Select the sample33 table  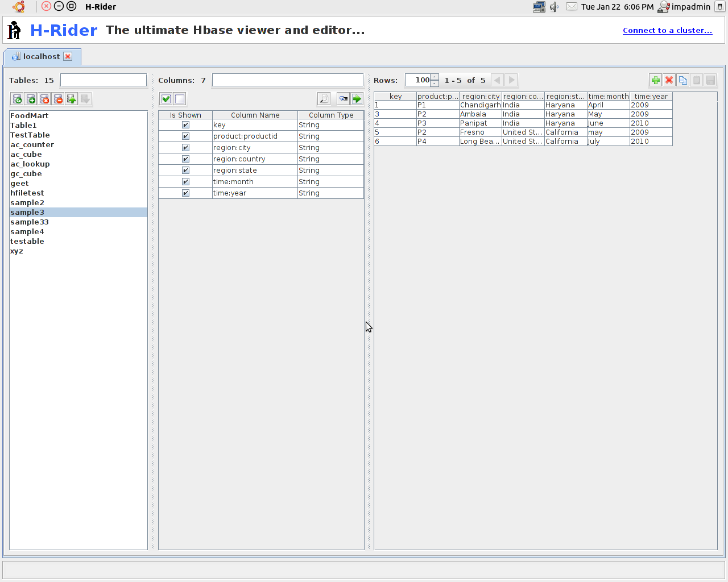click(x=78, y=222)
